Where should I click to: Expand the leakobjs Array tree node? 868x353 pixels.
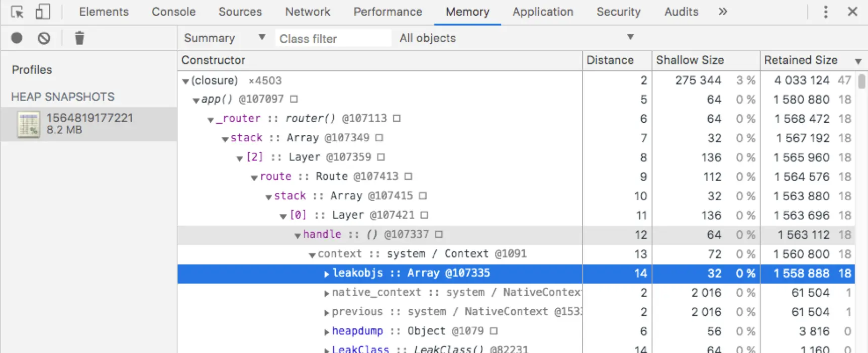326,274
